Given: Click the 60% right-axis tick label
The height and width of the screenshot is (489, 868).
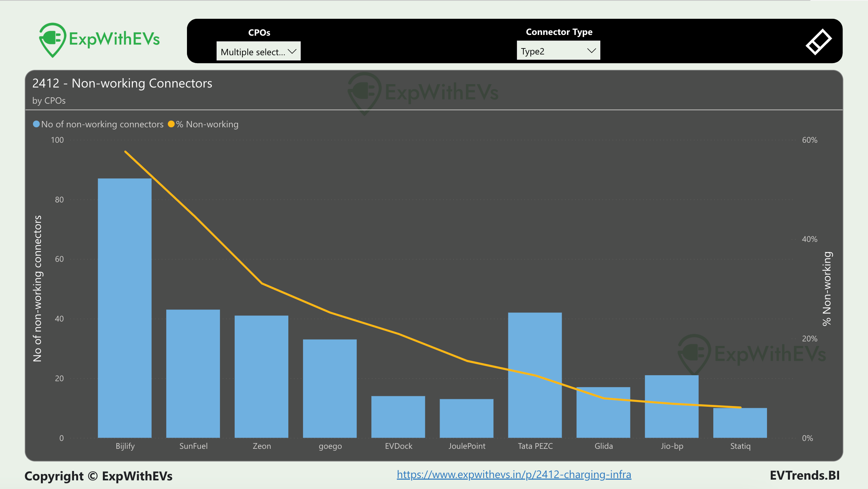Looking at the screenshot, I should 809,140.
